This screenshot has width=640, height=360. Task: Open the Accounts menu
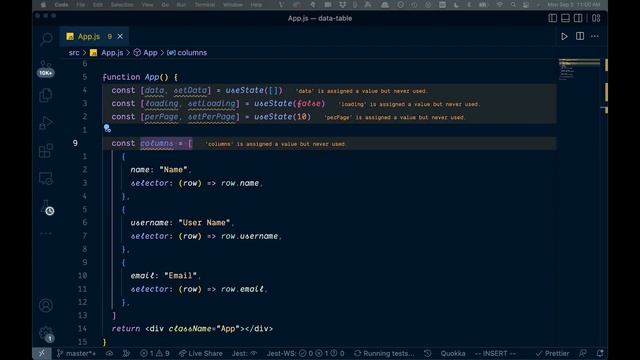46,305
